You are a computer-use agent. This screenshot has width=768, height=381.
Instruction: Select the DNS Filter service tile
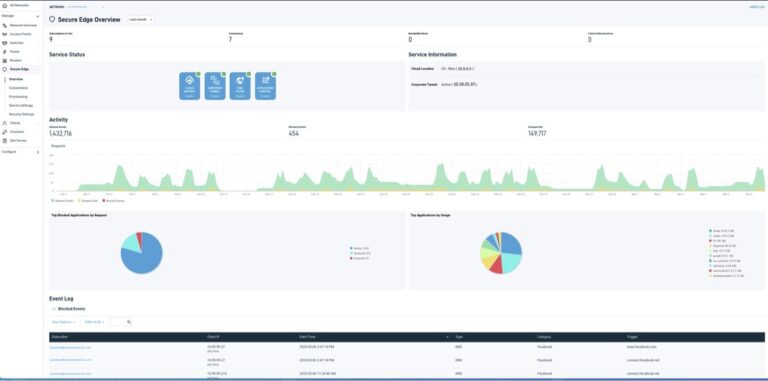[240, 86]
